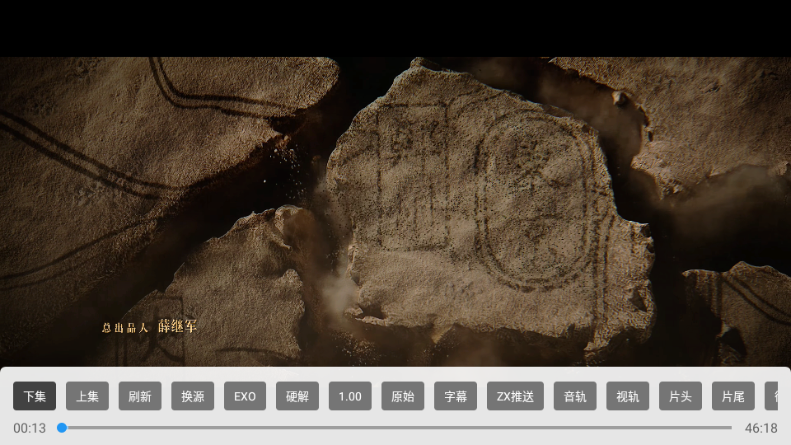Play the next episode with 下集
The width and height of the screenshot is (791, 445).
[x=34, y=396]
